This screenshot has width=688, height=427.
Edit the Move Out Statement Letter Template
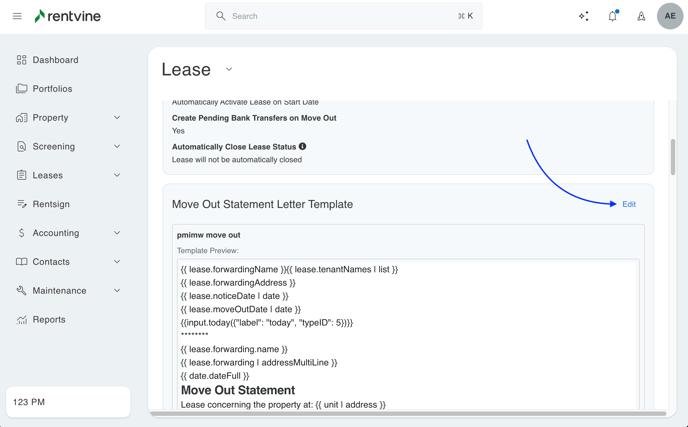point(628,204)
